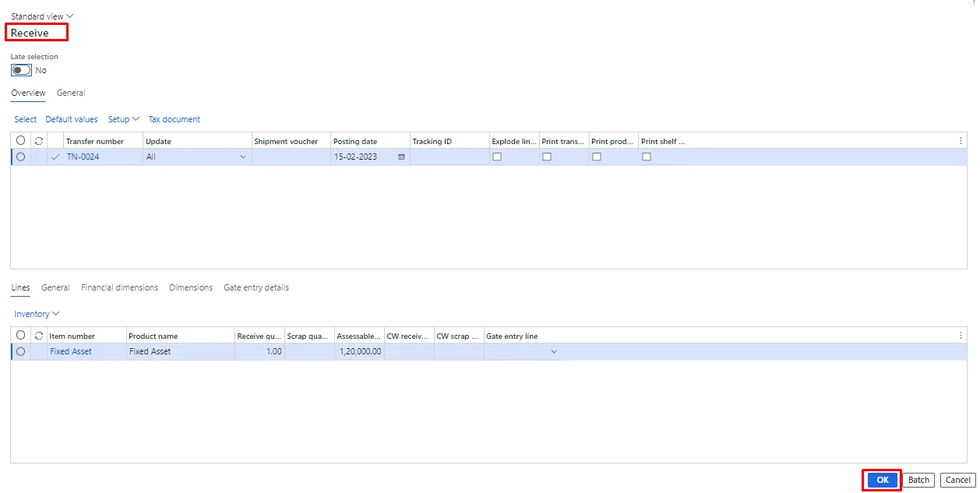Image resolution: width=980 pixels, height=493 pixels.
Task: Click the Scrap quantity cell
Action: click(309, 351)
